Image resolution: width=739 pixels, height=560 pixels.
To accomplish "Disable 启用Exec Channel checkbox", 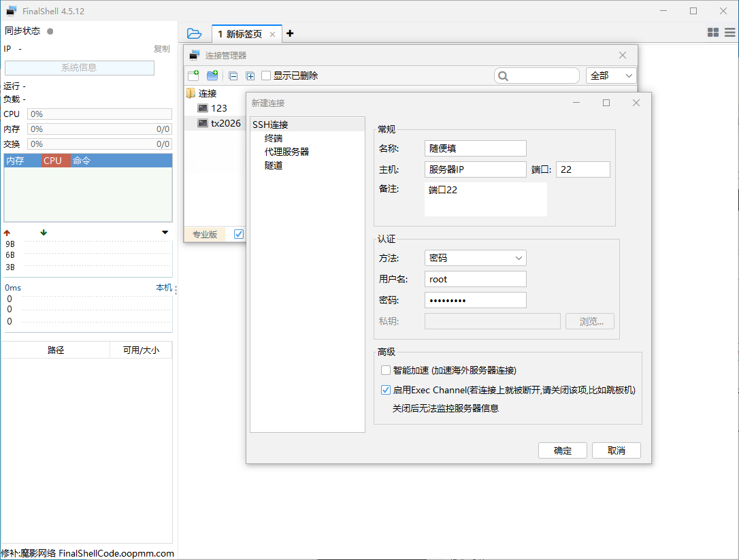I will (x=386, y=390).
